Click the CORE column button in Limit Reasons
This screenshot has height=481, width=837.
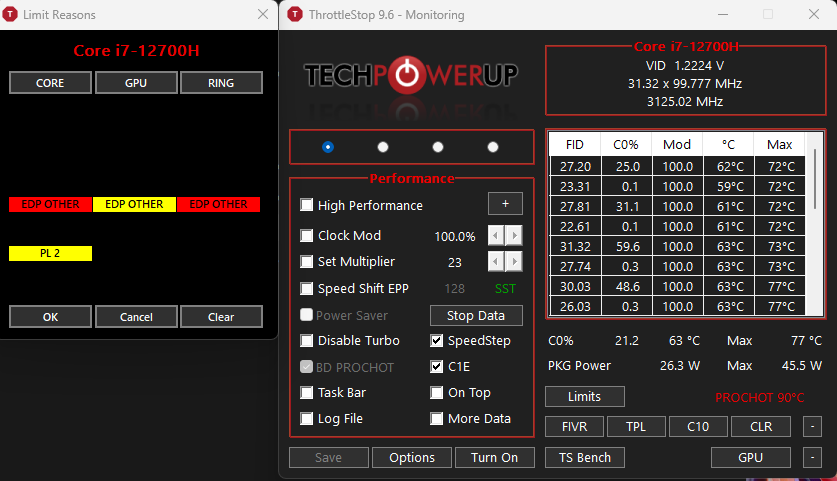[x=50, y=83]
